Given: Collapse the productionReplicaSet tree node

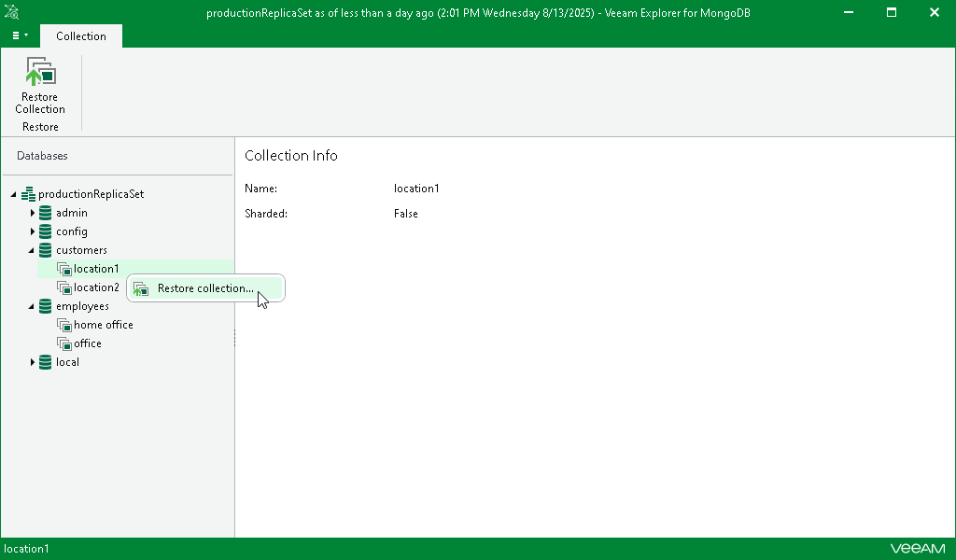Looking at the screenshot, I should 13,194.
